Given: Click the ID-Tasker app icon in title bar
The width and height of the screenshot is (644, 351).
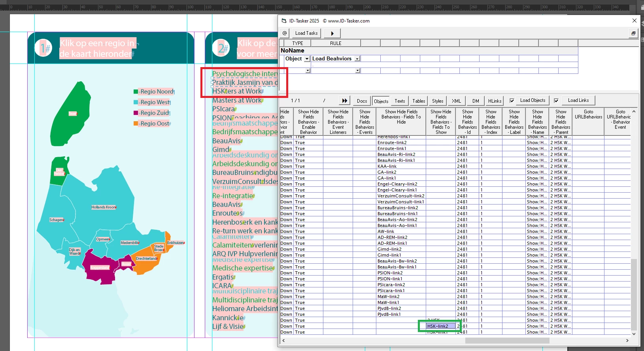Looking at the screenshot, I should (x=284, y=21).
